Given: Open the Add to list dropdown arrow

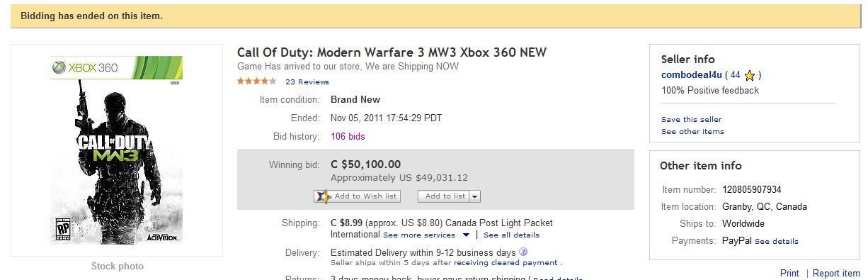Looking at the screenshot, I should [x=475, y=196].
